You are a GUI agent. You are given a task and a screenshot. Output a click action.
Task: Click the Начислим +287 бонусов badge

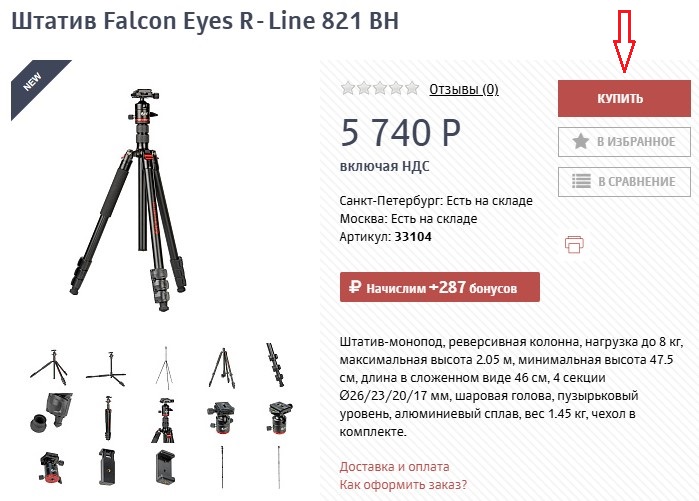pyautogui.click(x=439, y=288)
